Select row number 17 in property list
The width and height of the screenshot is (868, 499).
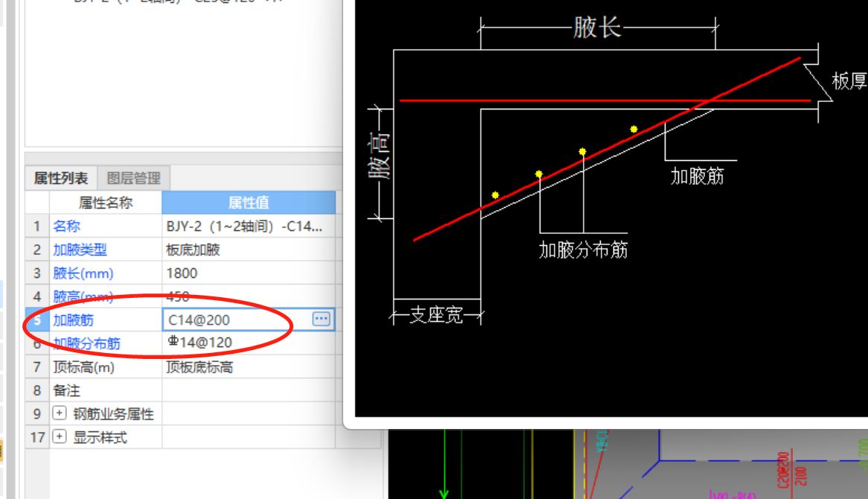(36, 437)
